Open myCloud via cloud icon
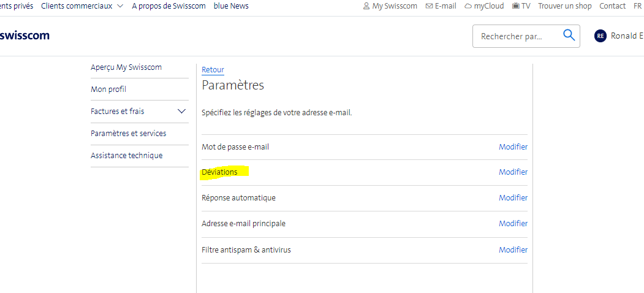 [468, 6]
